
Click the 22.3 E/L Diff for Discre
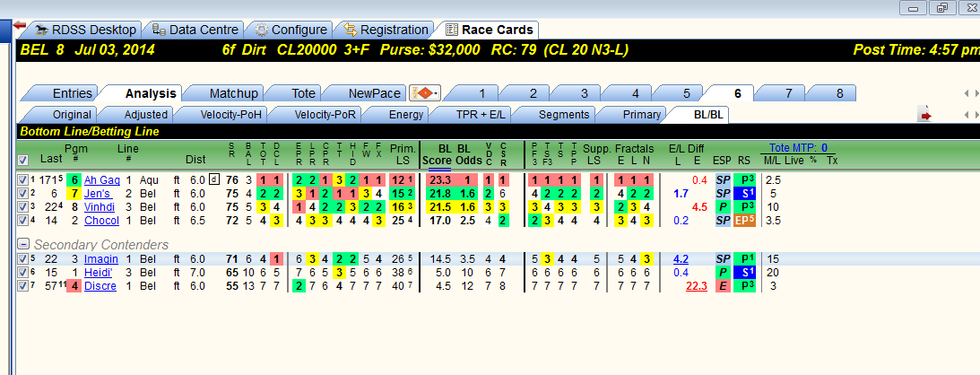click(x=697, y=285)
